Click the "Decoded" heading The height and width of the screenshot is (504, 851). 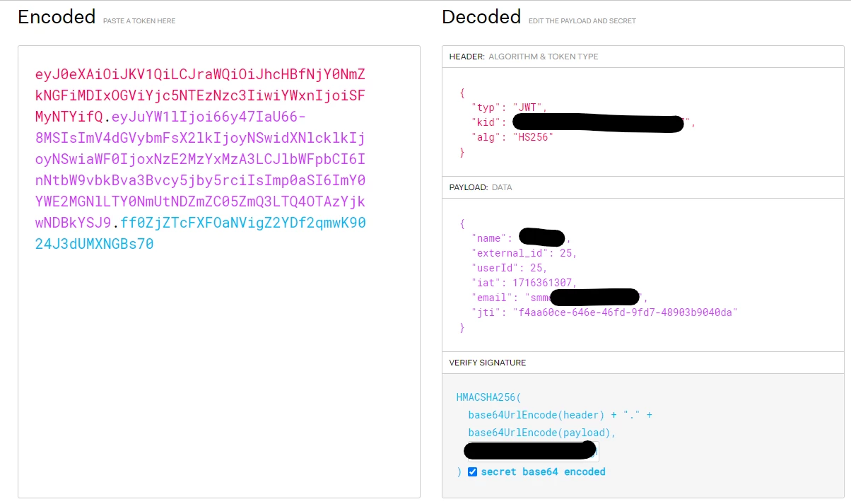pos(481,17)
